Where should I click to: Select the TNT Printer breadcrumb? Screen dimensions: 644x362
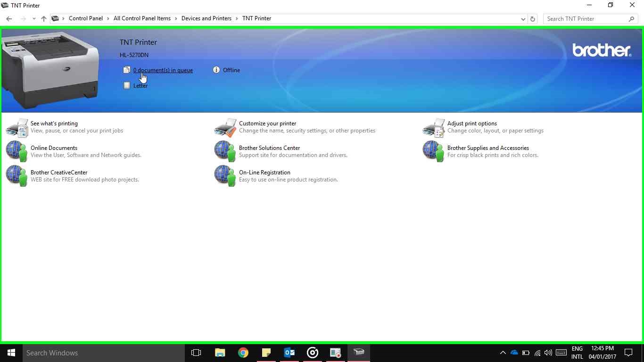coord(256,18)
